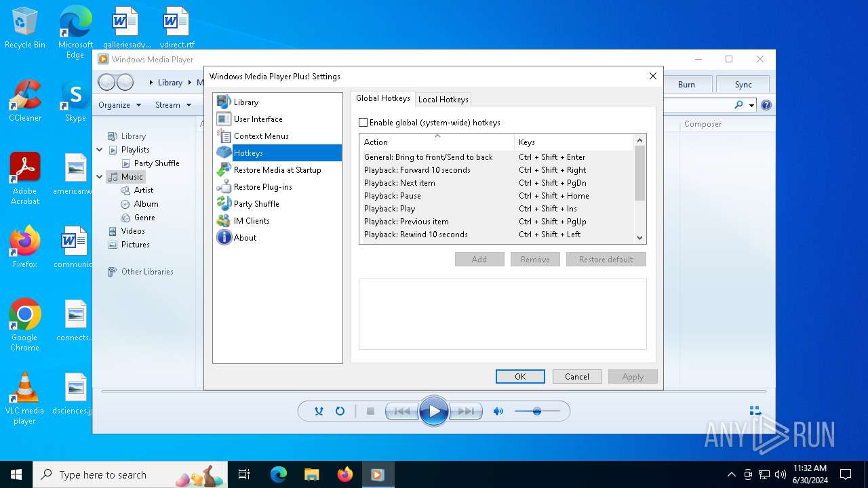Skip to previous track button
Screen dimensions: 868x488
tap(401, 411)
